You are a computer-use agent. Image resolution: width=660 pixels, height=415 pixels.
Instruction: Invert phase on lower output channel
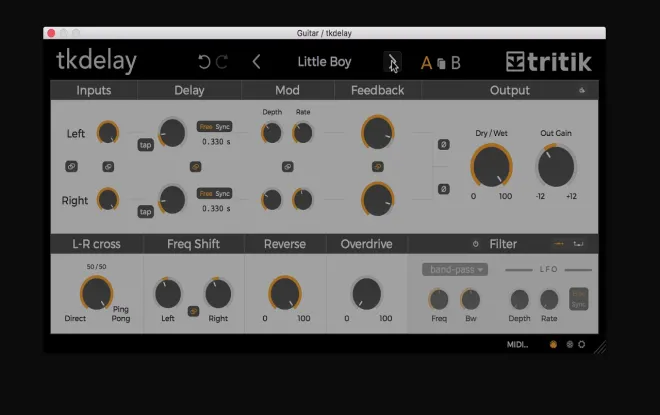[442, 189]
